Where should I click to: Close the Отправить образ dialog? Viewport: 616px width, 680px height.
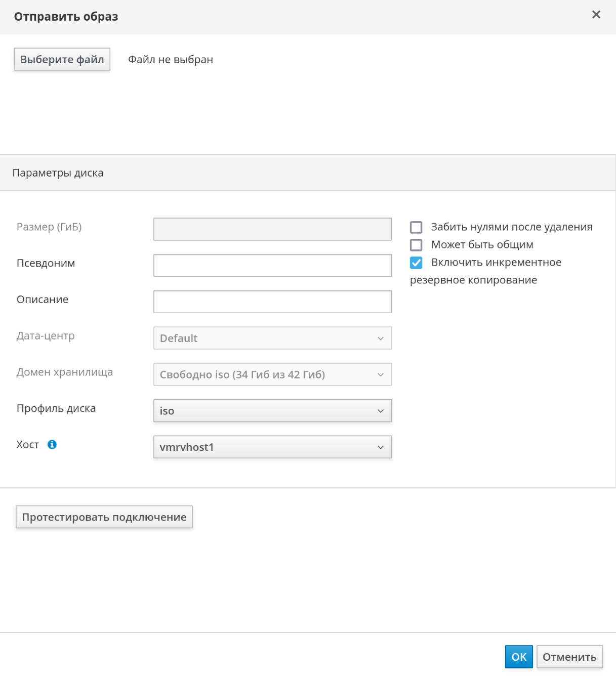point(596,15)
